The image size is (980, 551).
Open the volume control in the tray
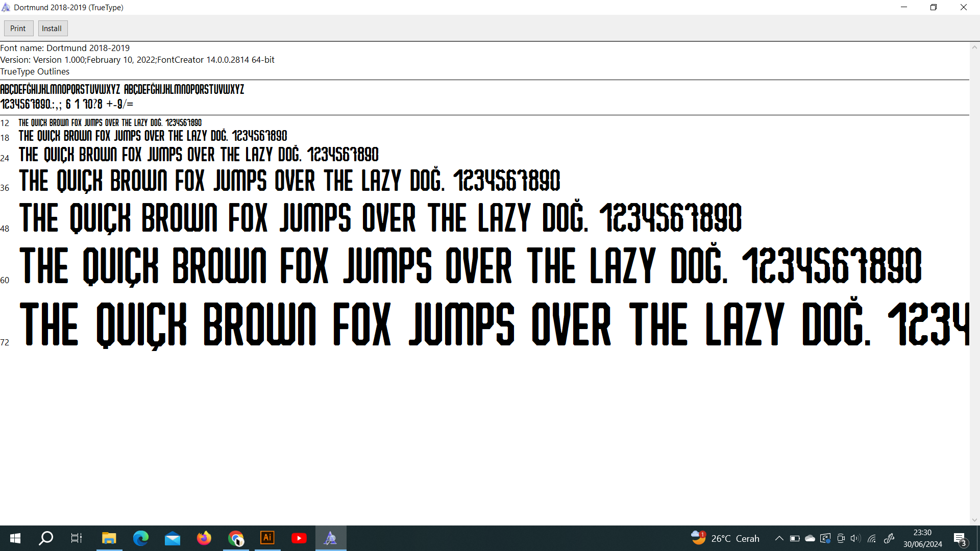pos(855,538)
